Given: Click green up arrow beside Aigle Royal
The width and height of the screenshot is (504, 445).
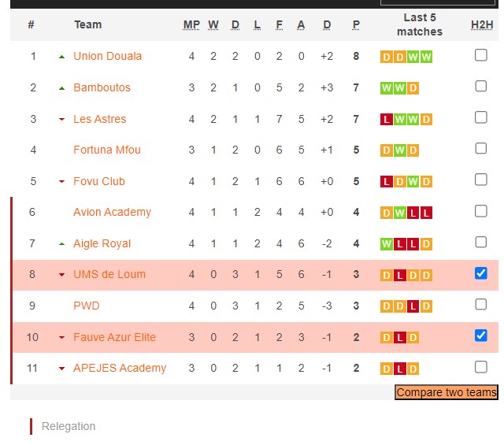Looking at the screenshot, I should point(61,244).
